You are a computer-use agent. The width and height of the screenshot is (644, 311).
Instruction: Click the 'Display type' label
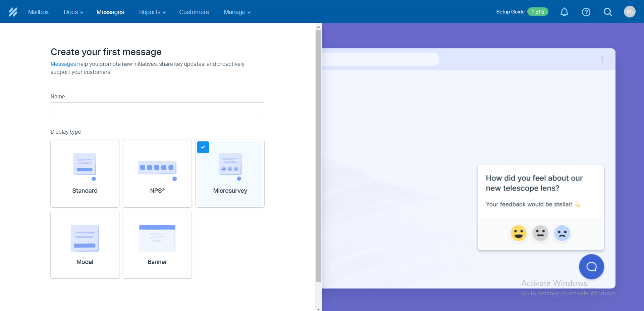tap(66, 132)
